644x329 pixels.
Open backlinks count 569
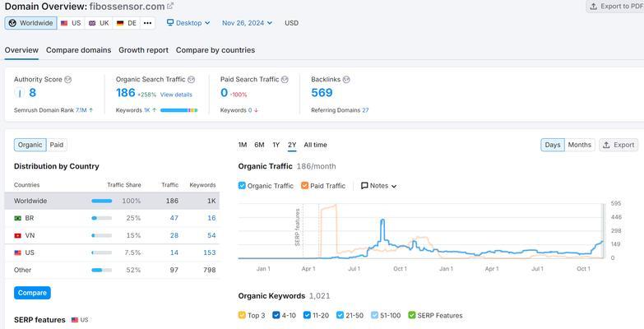pos(322,93)
